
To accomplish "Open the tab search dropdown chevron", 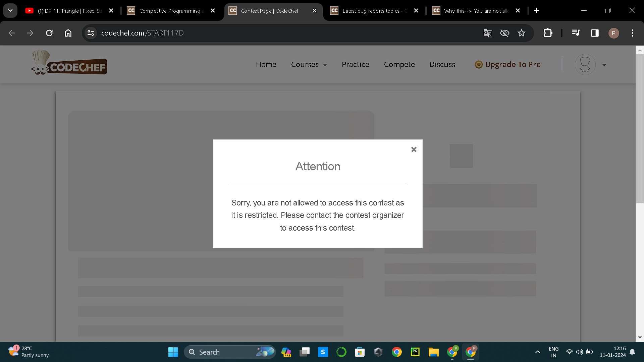I will click(10, 11).
